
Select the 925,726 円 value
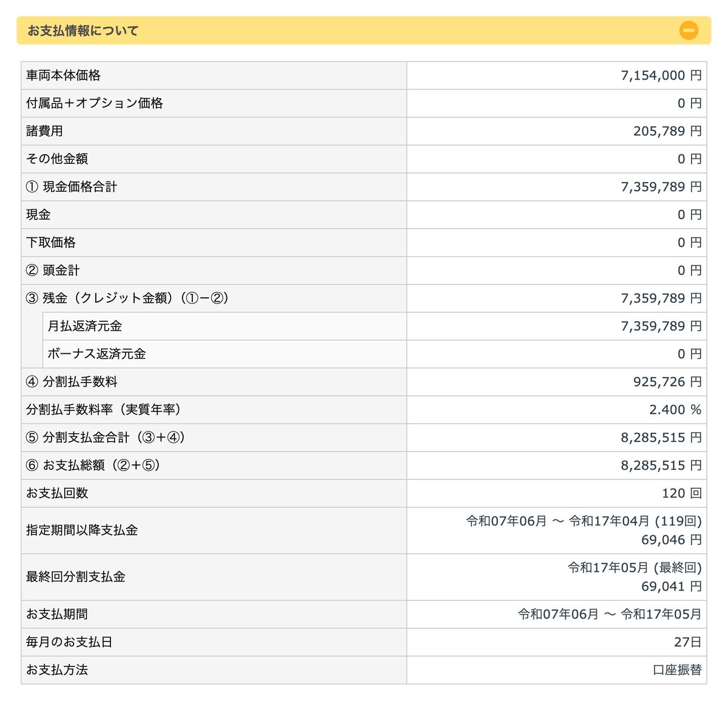pyautogui.click(x=667, y=382)
